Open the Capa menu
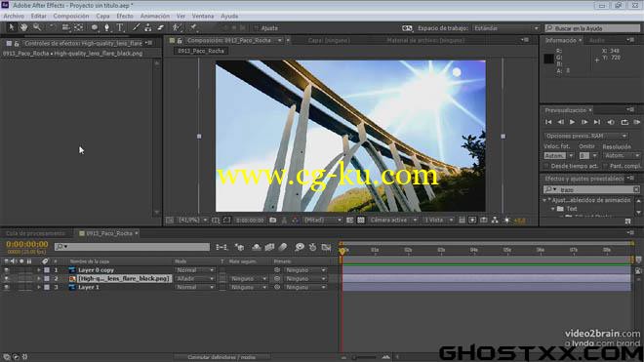 102,16
